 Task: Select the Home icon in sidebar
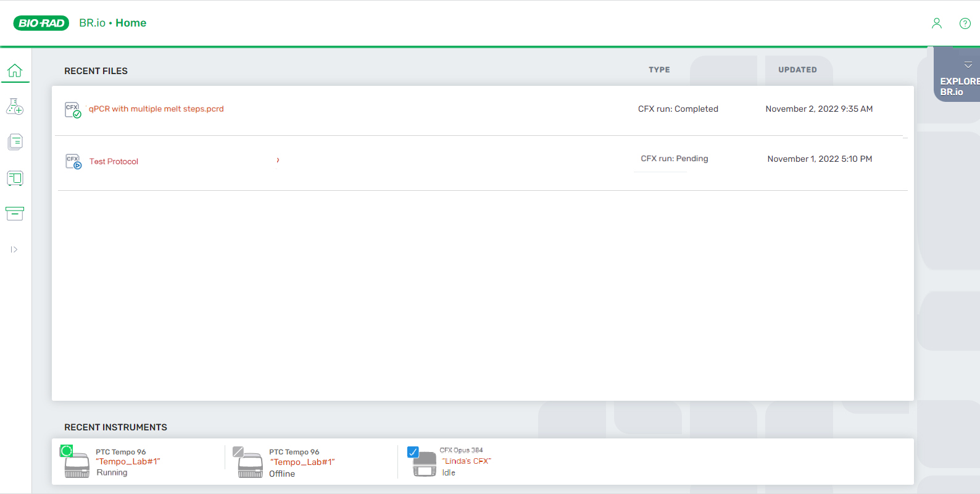15,70
